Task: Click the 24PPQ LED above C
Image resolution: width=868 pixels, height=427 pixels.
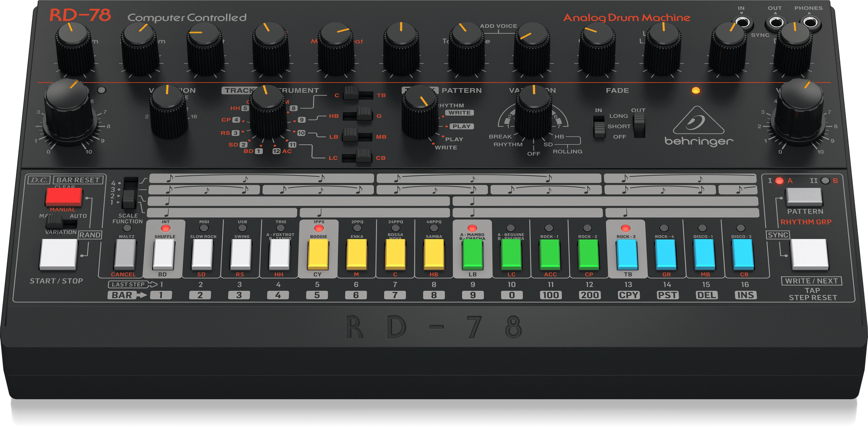Action: pyautogui.click(x=395, y=228)
